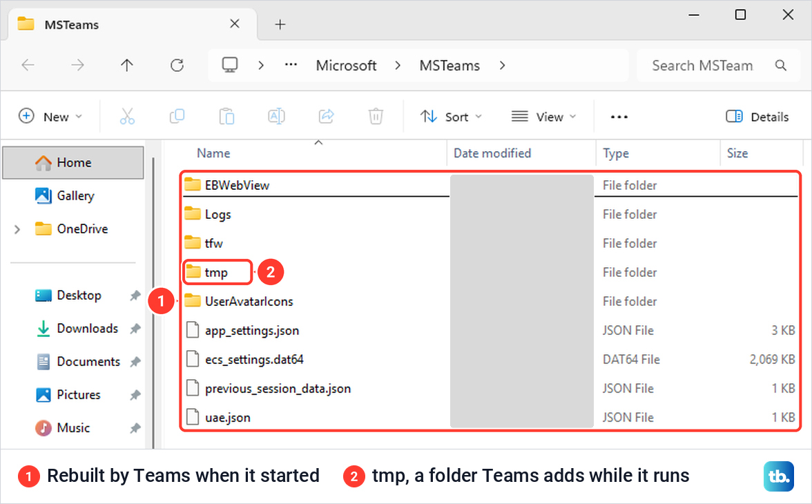
Task: Click the search magnifier icon
Action: (781, 66)
